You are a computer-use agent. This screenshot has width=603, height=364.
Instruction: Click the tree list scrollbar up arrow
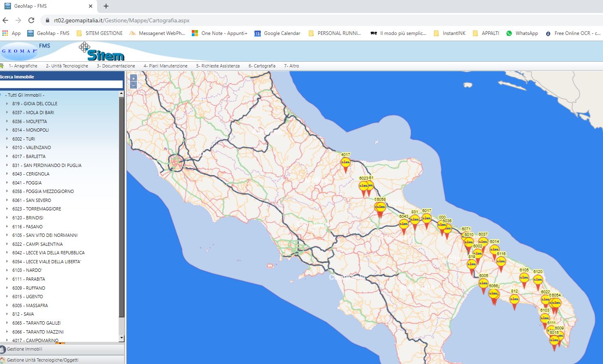point(121,94)
